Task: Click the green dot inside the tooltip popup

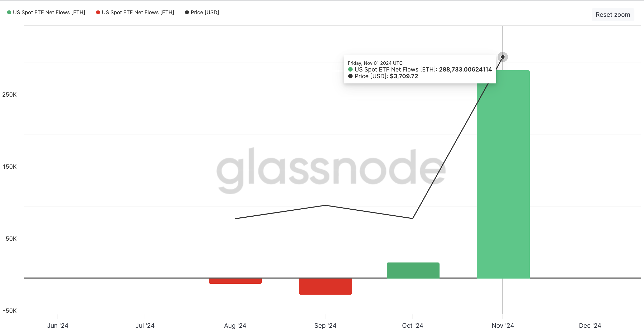Action: coord(350,69)
